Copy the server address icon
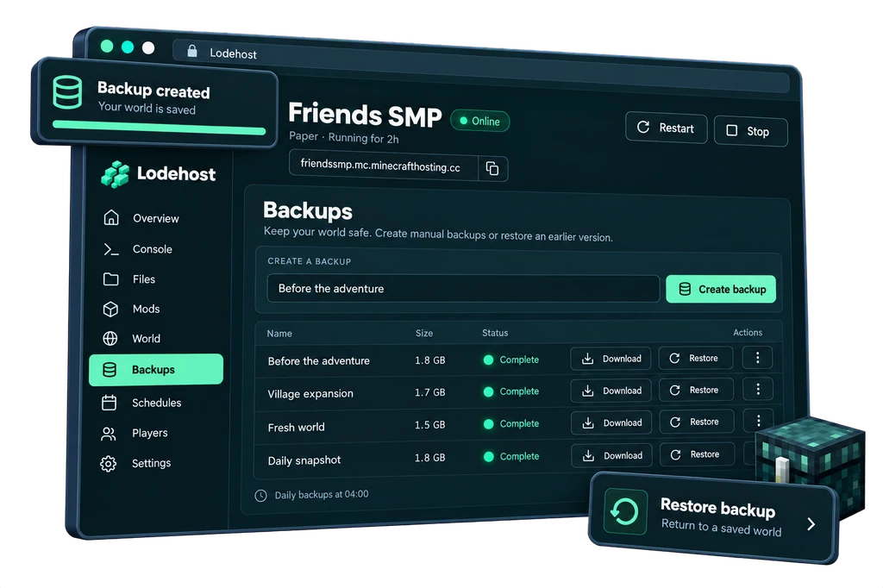883x588 pixels. tap(492, 168)
